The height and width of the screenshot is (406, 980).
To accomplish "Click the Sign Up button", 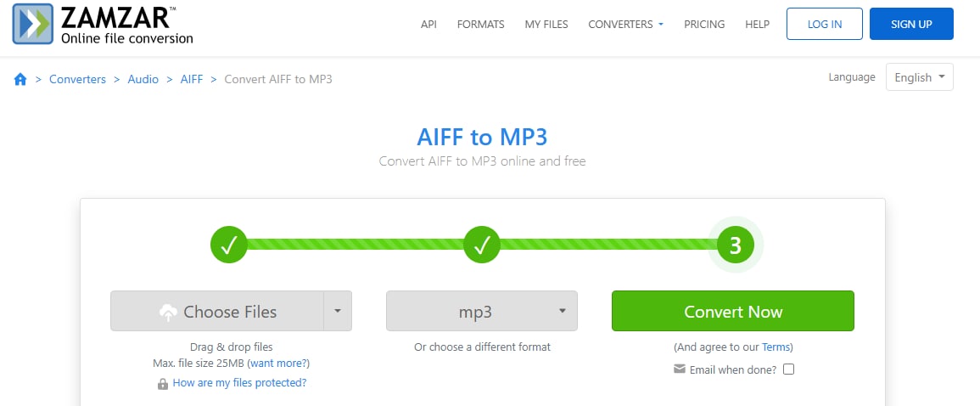I will point(911,24).
